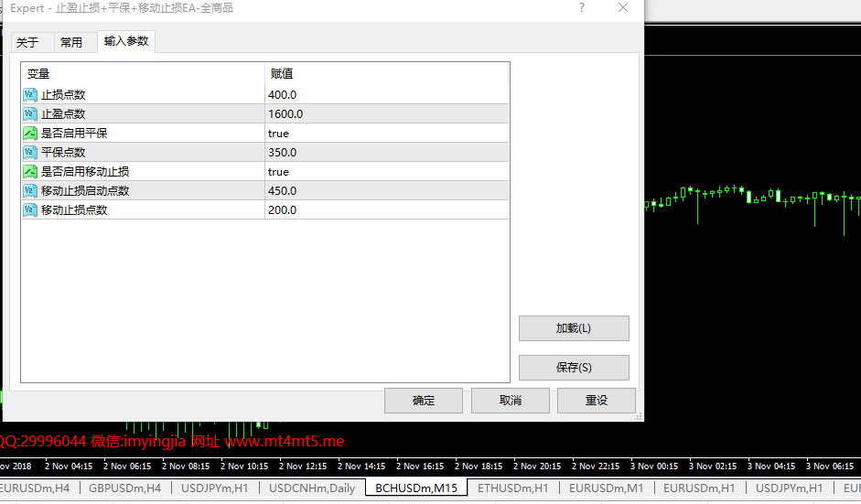Viewport: 861px width, 504px height.
Task: Click the 3 Nov 00:15 time label
Action: [x=654, y=466]
